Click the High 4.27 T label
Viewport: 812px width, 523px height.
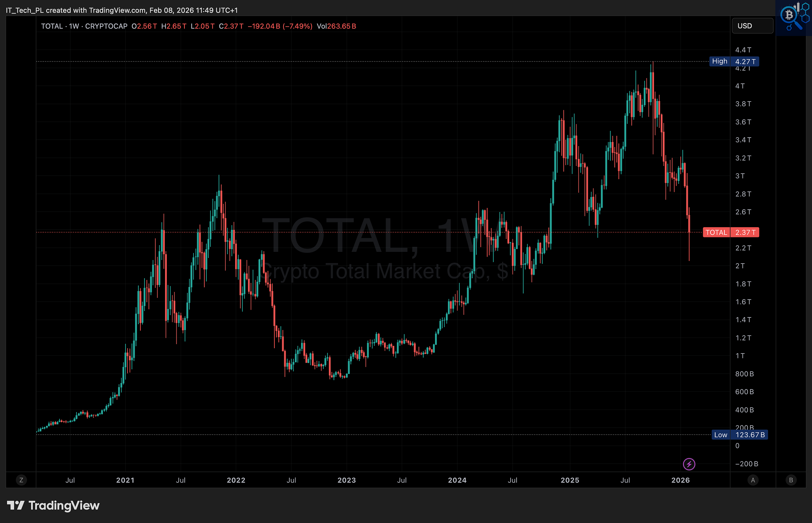coord(734,62)
